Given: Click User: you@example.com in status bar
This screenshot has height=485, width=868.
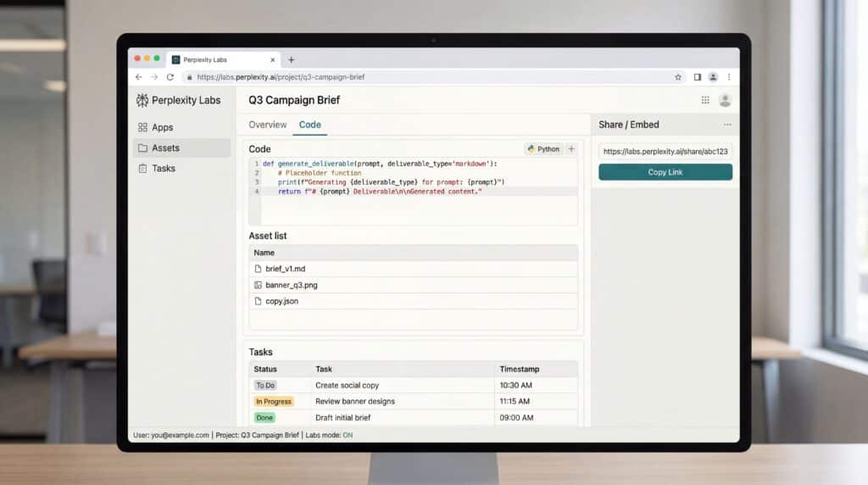Looking at the screenshot, I should click(x=171, y=435).
